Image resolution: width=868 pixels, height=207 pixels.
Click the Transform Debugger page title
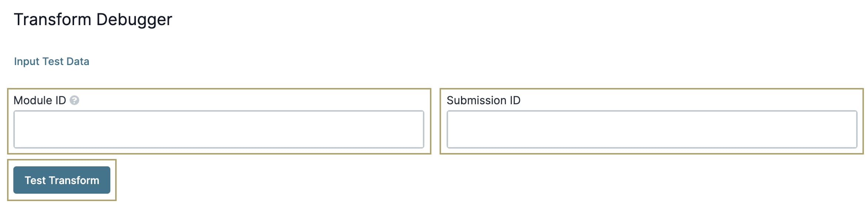point(93,20)
